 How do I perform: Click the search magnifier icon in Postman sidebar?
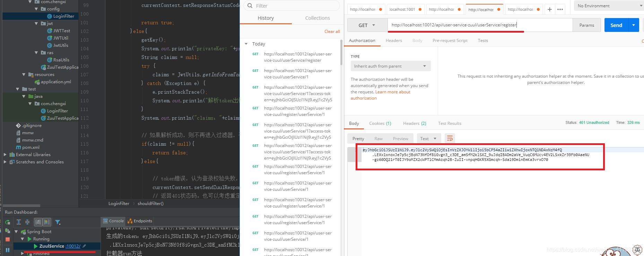click(x=250, y=6)
